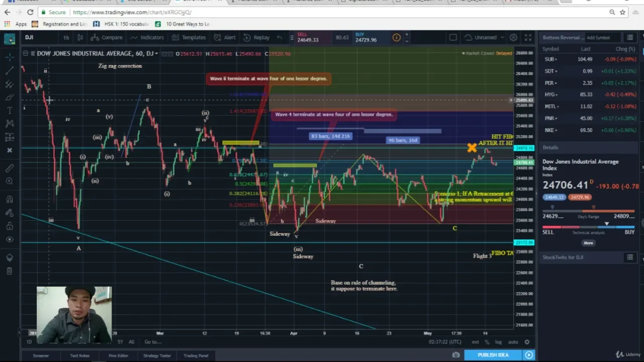Collapse the chart legend toggle
Screen dimensions: 644x362
(25, 53)
